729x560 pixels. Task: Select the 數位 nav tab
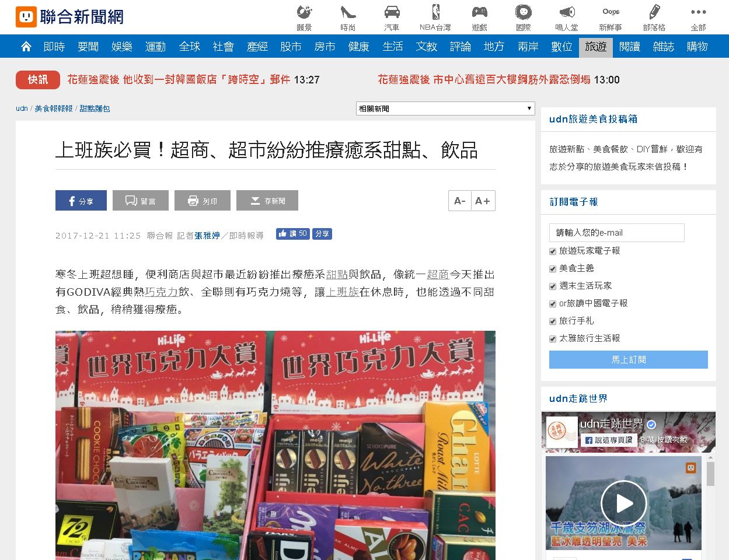pos(562,47)
